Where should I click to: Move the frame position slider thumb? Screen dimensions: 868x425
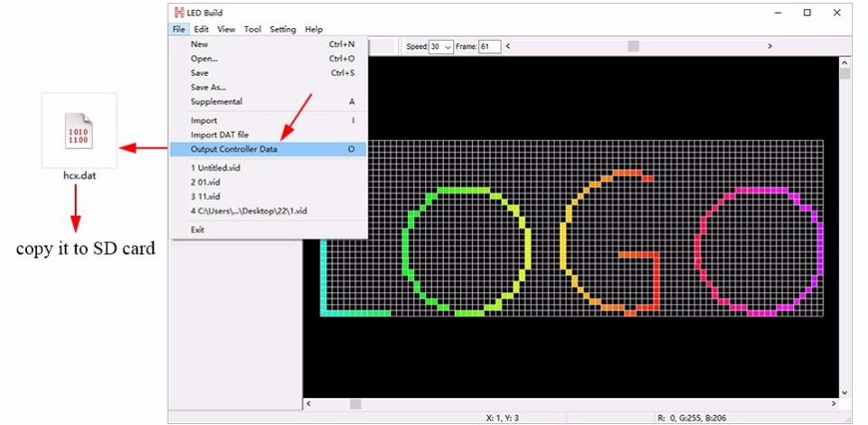click(x=633, y=46)
